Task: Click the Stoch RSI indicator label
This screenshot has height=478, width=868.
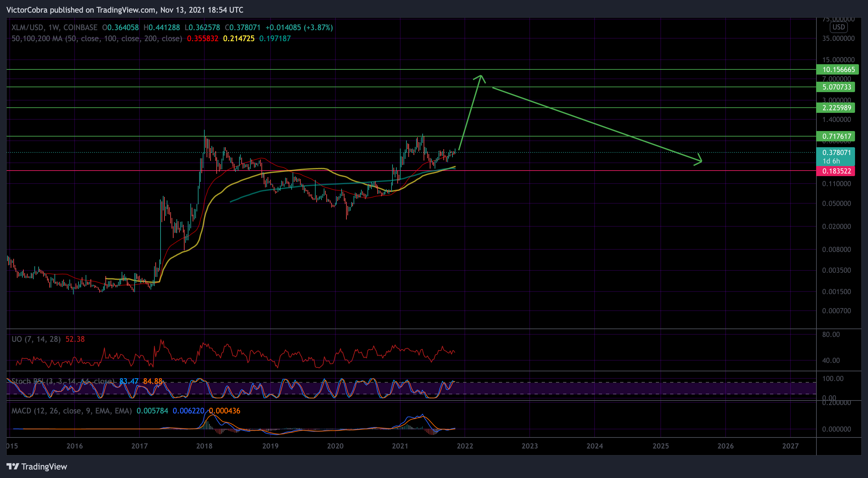Action: click(x=63, y=381)
